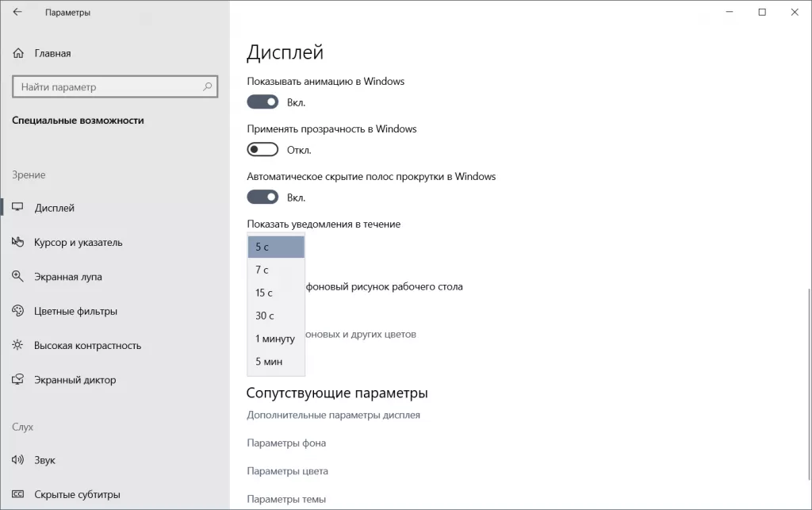
Task: Enable Применять прозрачность в Windows
Action: pyautogui.click(x=262, y=150)
